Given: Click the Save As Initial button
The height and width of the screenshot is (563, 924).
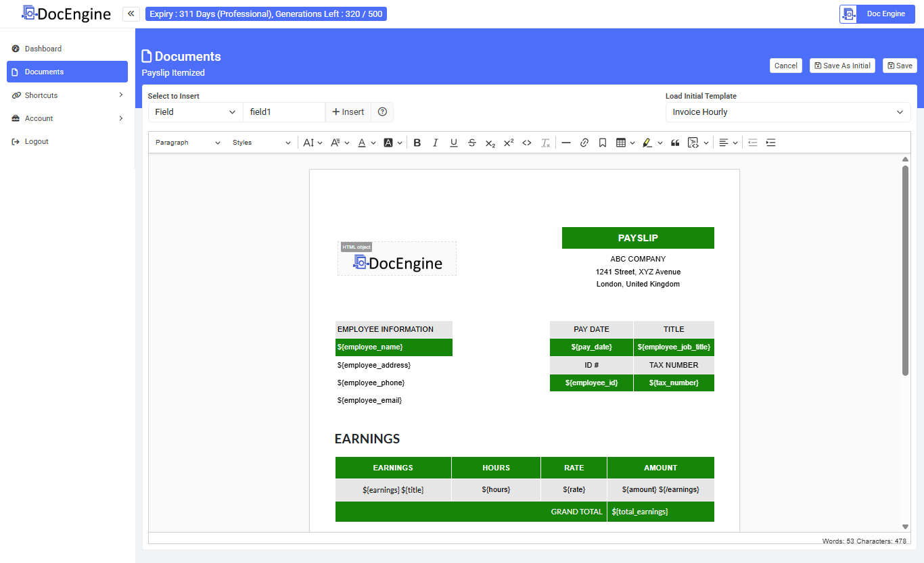Looking at the screenshot, I should click(x=842, y=66).
